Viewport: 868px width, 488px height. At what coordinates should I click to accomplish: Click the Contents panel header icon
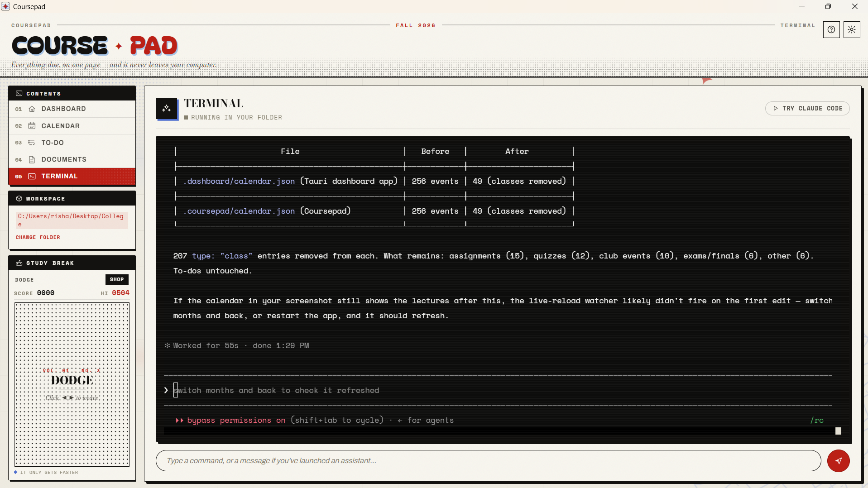pyautogui.click(x=19, y=93)
